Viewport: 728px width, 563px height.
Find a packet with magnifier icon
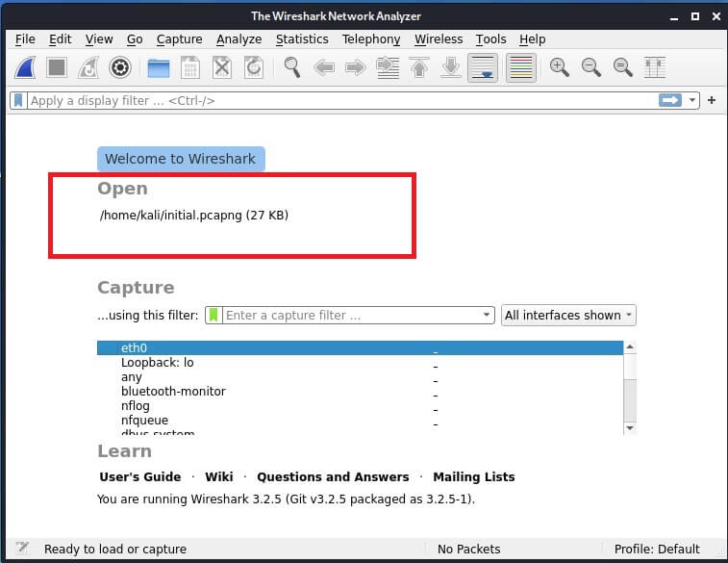coord(292,67)
